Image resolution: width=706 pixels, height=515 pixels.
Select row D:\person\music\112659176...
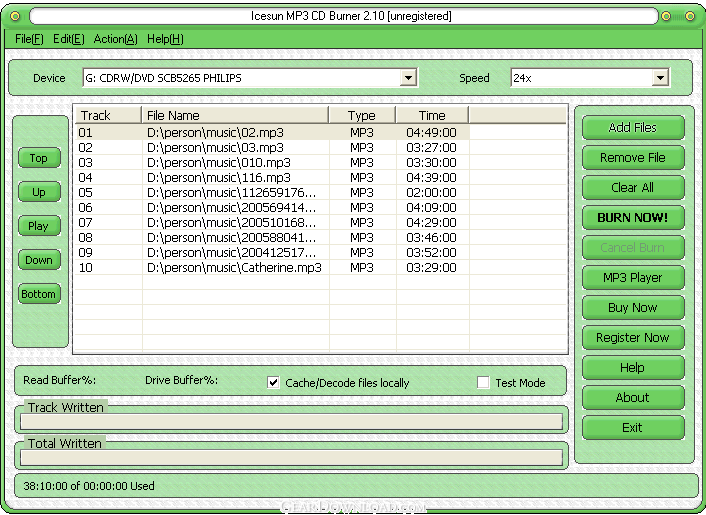click(272, 193)
